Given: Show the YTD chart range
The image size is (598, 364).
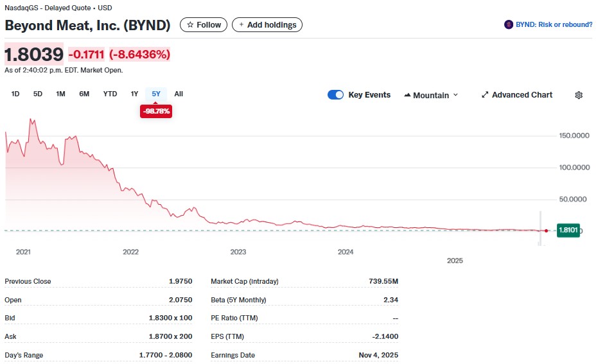Looking at the screenshot, I should 110,94.
